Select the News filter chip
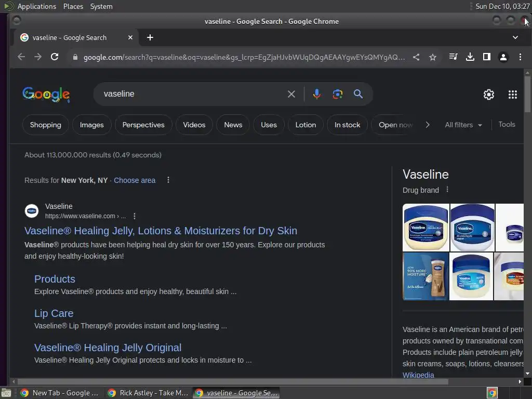Screen dimensions: 532x399 233,125
